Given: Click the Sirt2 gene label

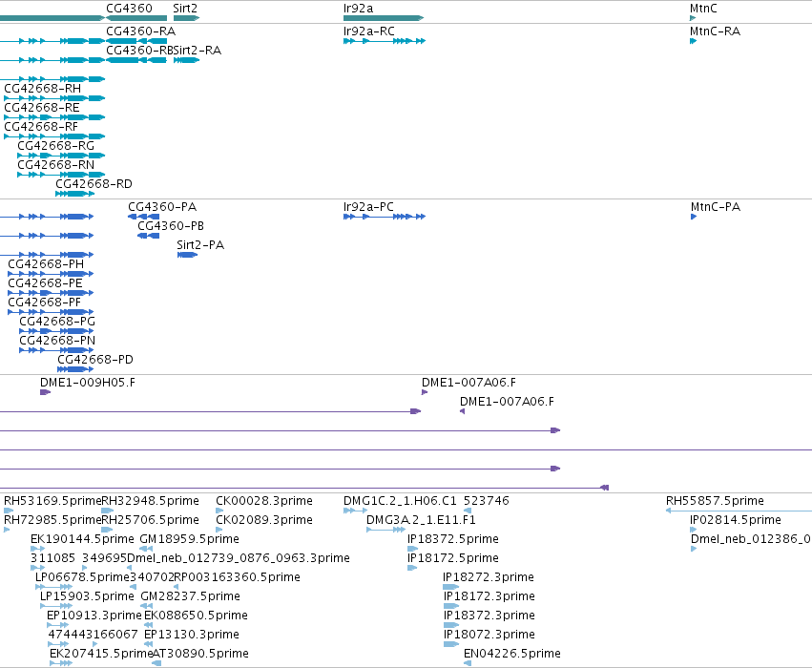Looking at the screenshot, I should tap(185, 9).
